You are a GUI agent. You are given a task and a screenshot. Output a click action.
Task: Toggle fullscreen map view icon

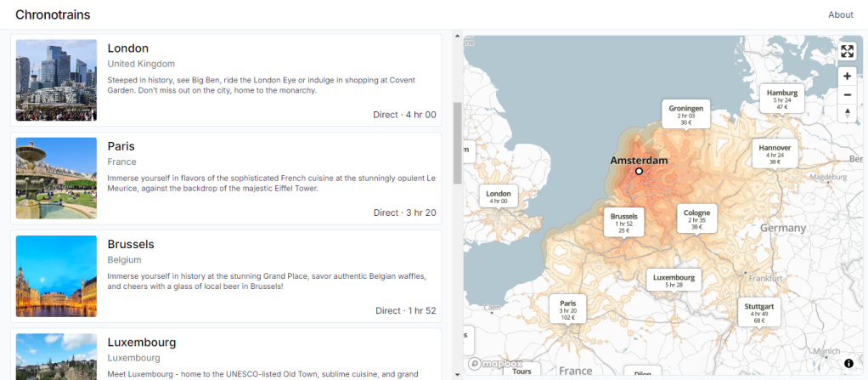point(847,52)
